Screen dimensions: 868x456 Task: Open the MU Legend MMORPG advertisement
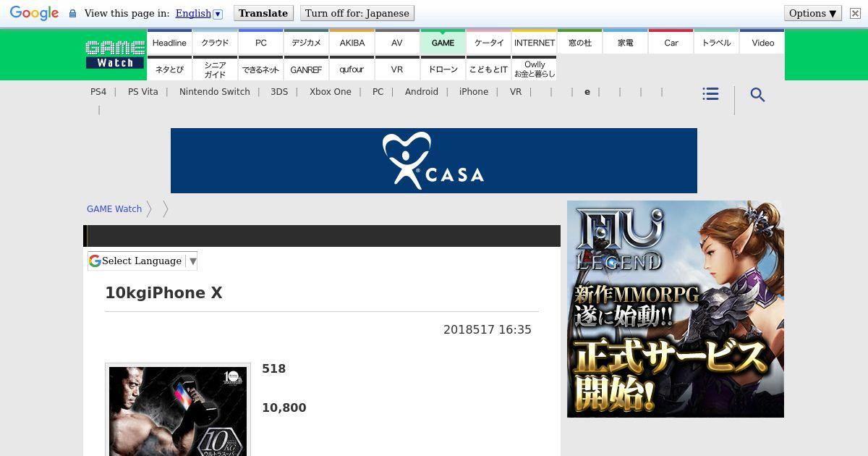(x=676, y=309)
